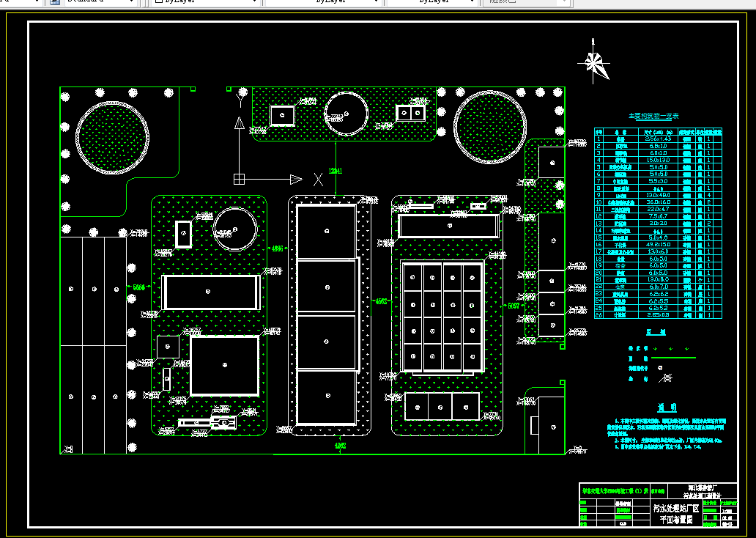The height and width of the screenshot is (538, 756).
Task: Select the 5097 dimension text
Action: pos(514,306)
